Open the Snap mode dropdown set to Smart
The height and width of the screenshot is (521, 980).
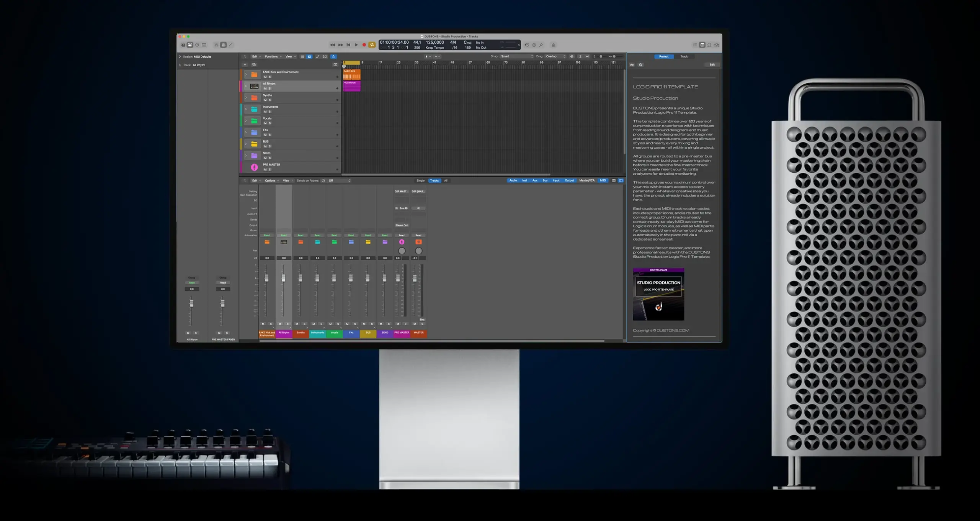point(516,56)
